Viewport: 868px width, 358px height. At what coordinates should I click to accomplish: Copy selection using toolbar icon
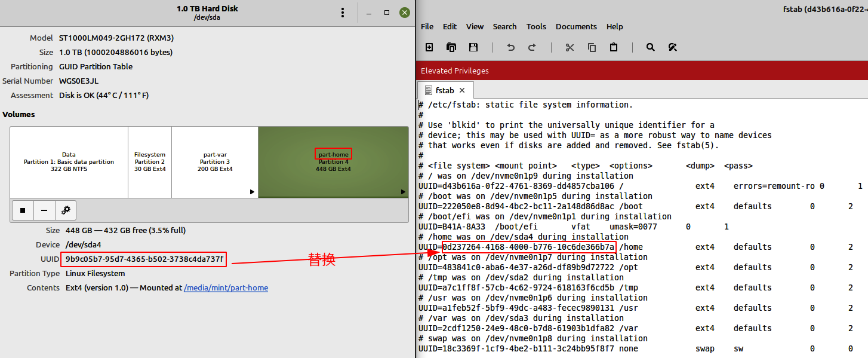coord(592,47)
